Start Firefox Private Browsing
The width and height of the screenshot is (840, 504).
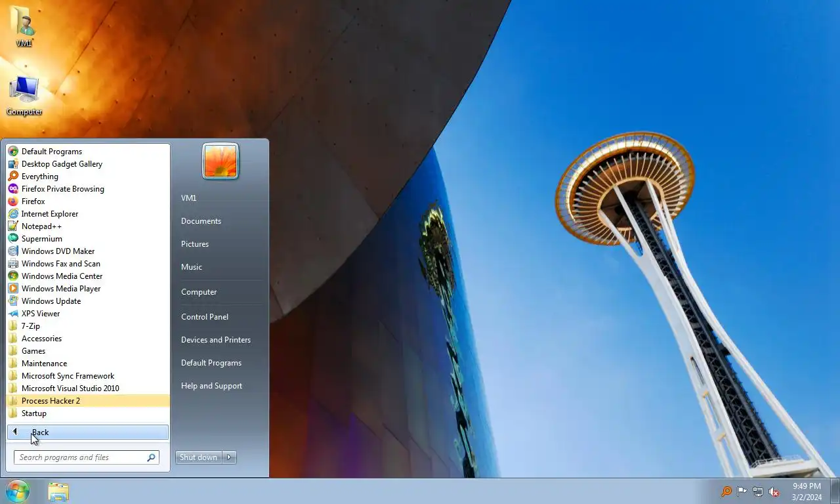click(x=88, y=189)
